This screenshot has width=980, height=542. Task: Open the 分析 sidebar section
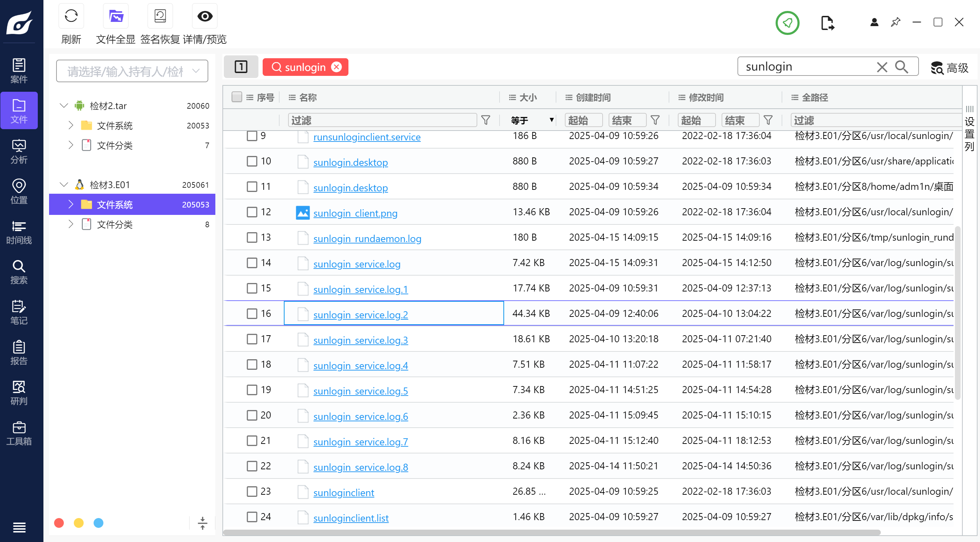pyautogui.click(x=19, y=151)
